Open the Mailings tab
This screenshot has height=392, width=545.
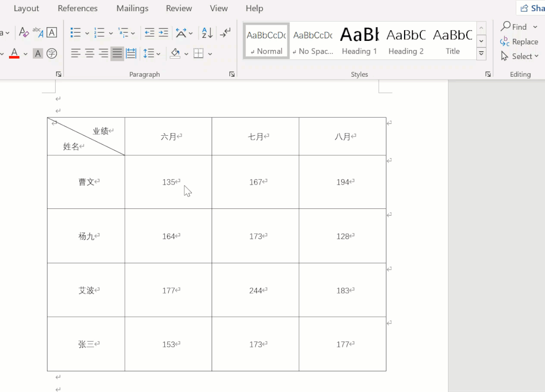click(132, 9)
